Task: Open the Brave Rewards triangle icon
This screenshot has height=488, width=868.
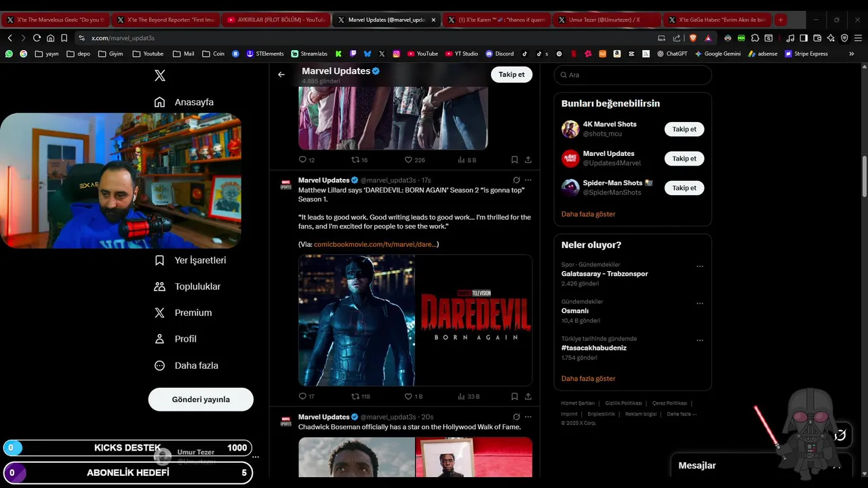Action: 708,38
